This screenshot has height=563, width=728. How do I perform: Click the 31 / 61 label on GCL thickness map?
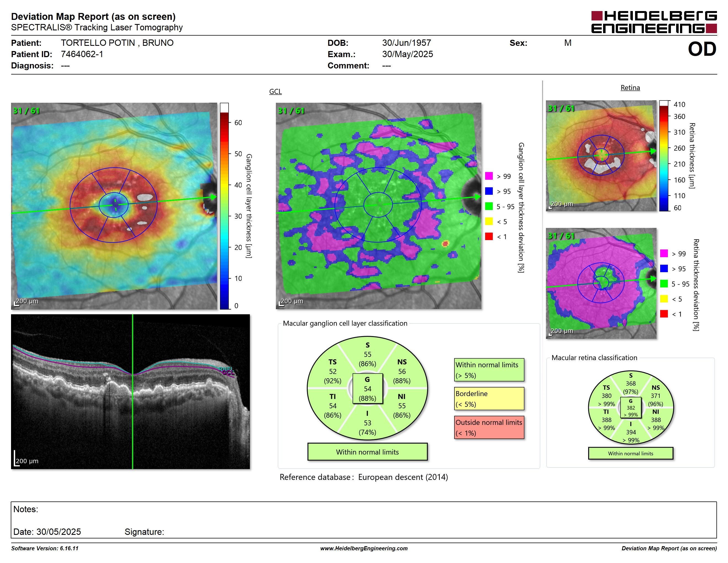coord(26,111)
